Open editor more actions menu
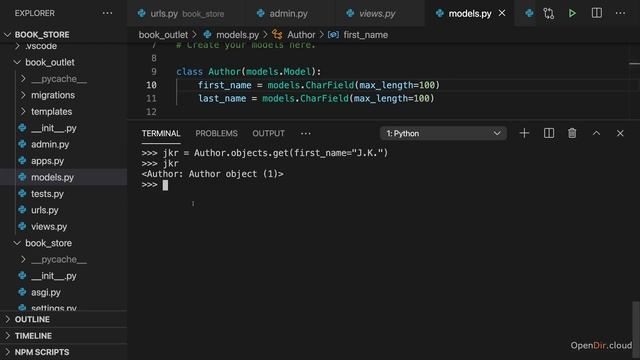Image resolution: width=640 pixels, height=360 pixels. 620,13
